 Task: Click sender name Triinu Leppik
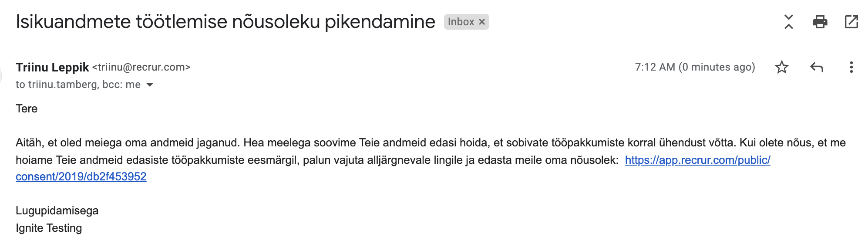[52, 67]
